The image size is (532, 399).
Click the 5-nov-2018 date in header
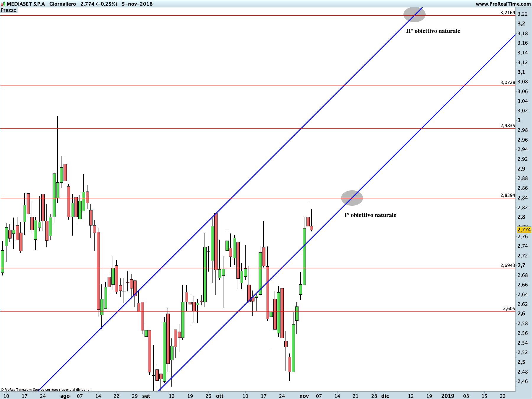click(x=137, y=4)
